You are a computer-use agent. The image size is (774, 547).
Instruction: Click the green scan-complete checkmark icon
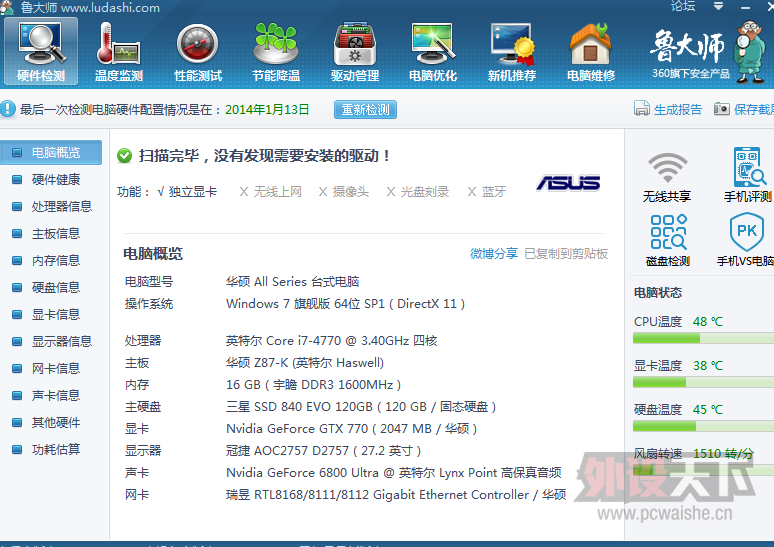124,156
